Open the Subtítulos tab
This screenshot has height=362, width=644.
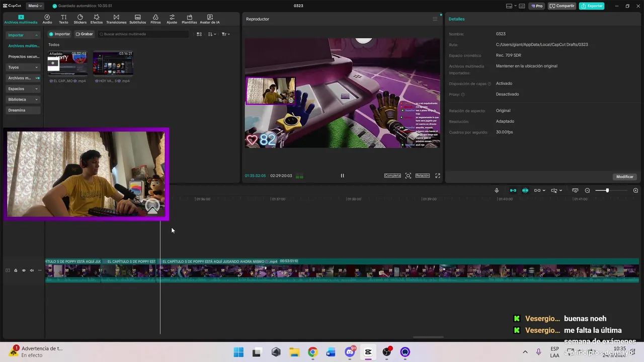(138, 19)
